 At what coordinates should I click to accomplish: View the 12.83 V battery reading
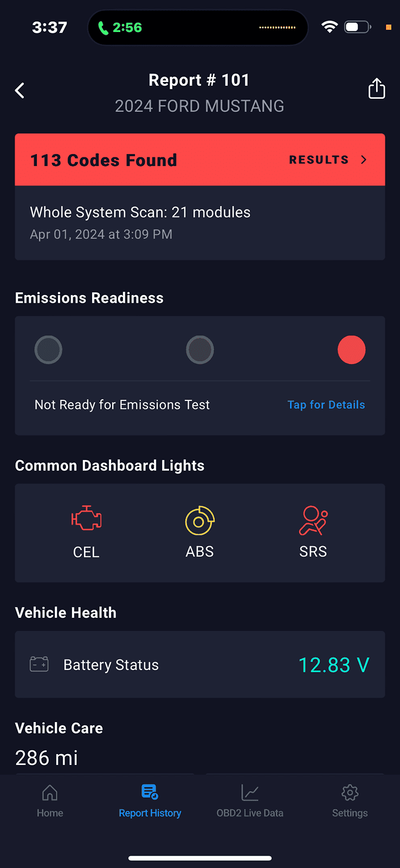pos(334,665)
